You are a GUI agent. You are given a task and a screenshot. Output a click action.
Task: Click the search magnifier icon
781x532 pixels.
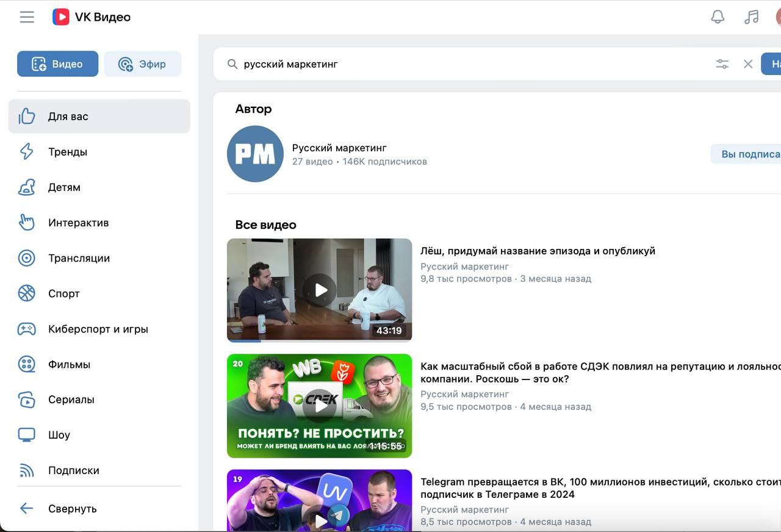[x=232, y=64]
